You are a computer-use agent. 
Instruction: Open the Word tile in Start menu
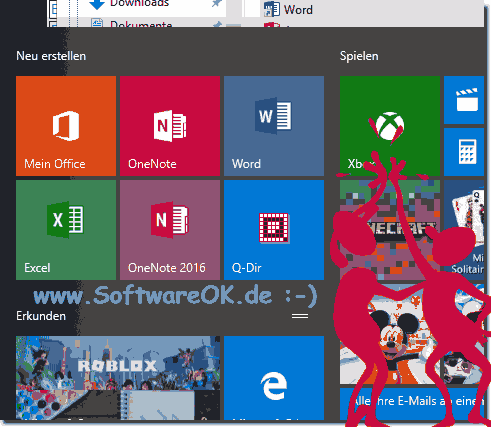[274, 126]
